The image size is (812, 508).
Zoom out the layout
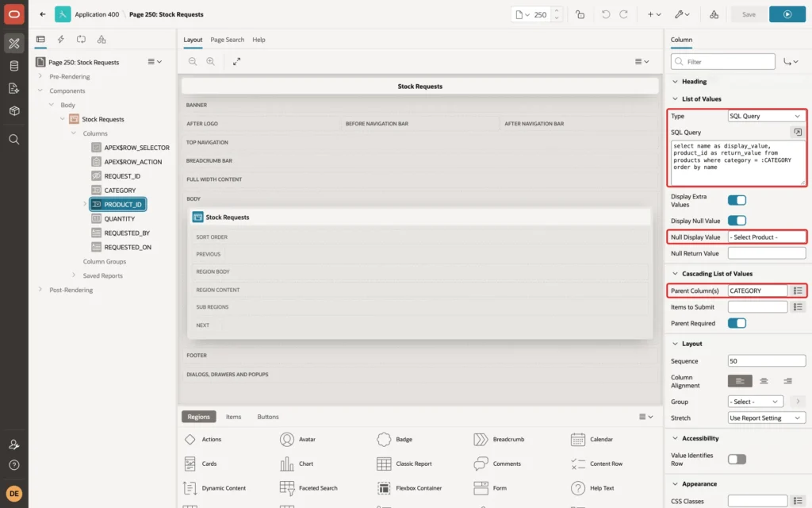(192, 61)
